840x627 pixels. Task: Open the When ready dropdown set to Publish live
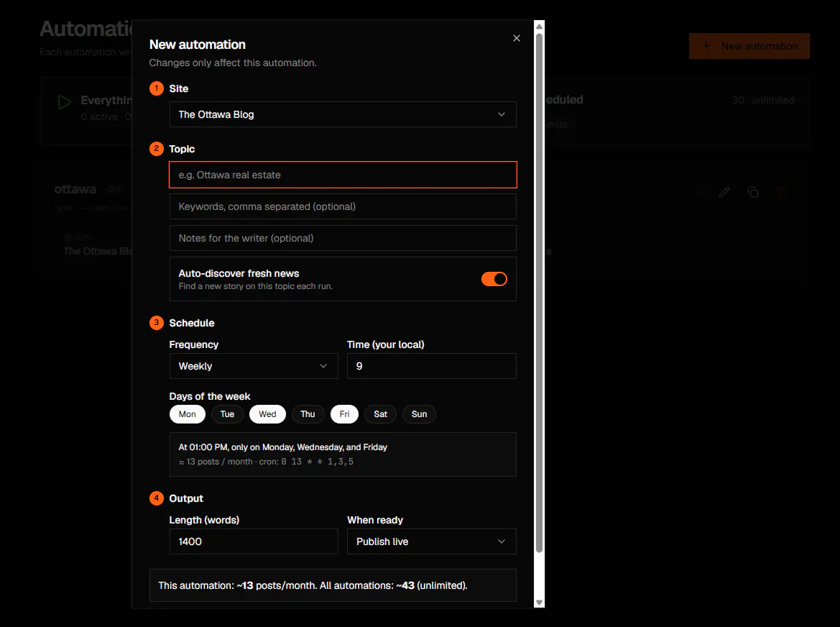[x=431, y=541]
